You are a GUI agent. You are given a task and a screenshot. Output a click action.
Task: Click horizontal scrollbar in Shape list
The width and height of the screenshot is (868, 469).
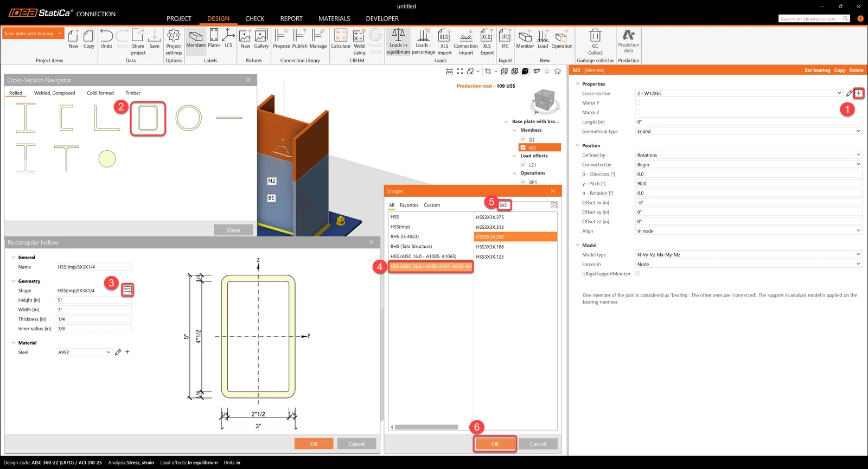pyautogui.click(x=426, y=427)
